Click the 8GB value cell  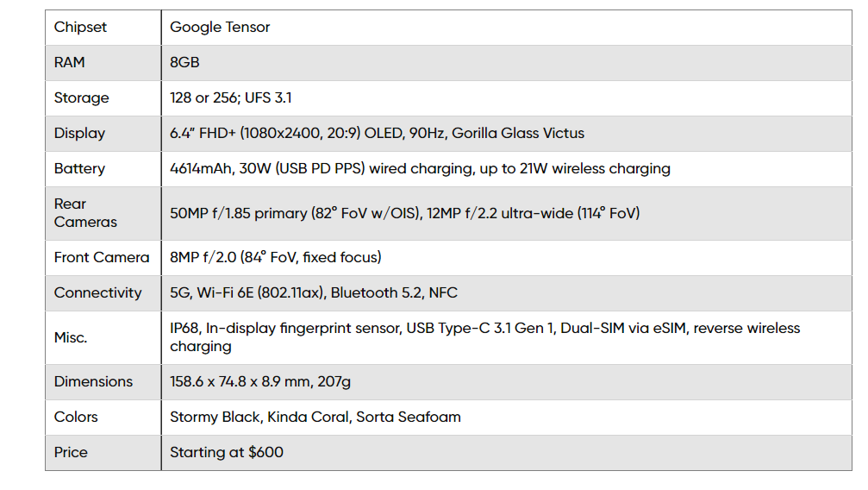184,63
